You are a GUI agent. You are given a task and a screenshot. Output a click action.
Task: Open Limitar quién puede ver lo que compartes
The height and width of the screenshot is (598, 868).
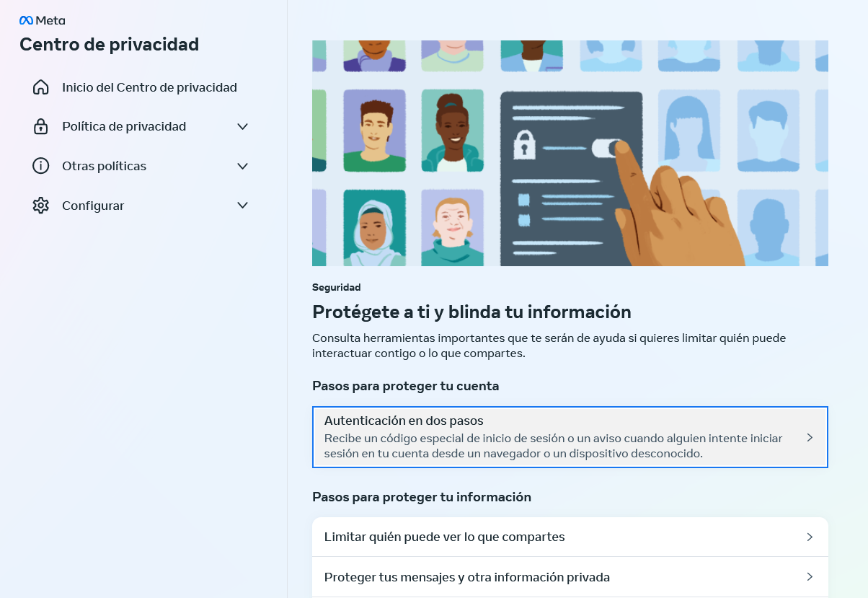coord(570,537)
